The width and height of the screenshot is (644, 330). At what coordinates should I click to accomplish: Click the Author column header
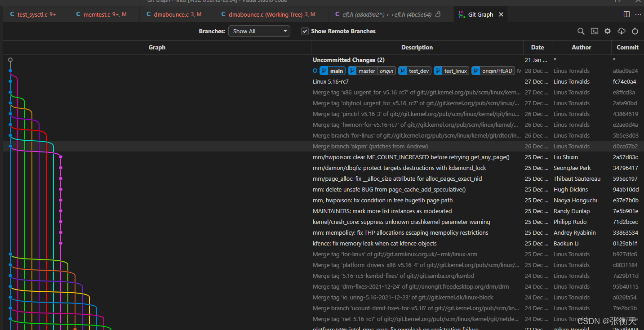(x=582, y=47)
